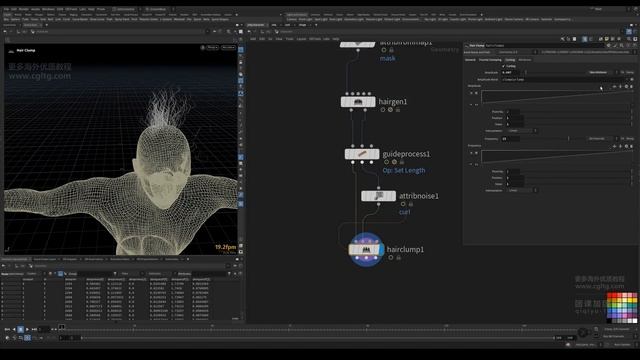Click the Platonic Solids shelf tool
The height and width of the screenshot is (360, 640).
[149, 19]
